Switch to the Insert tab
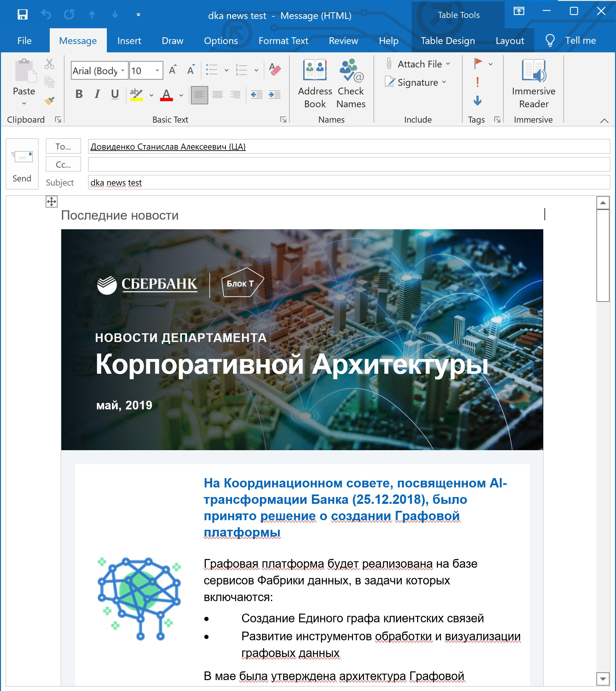The height and width of the screenshot is (691, 616). coord(129,41)
